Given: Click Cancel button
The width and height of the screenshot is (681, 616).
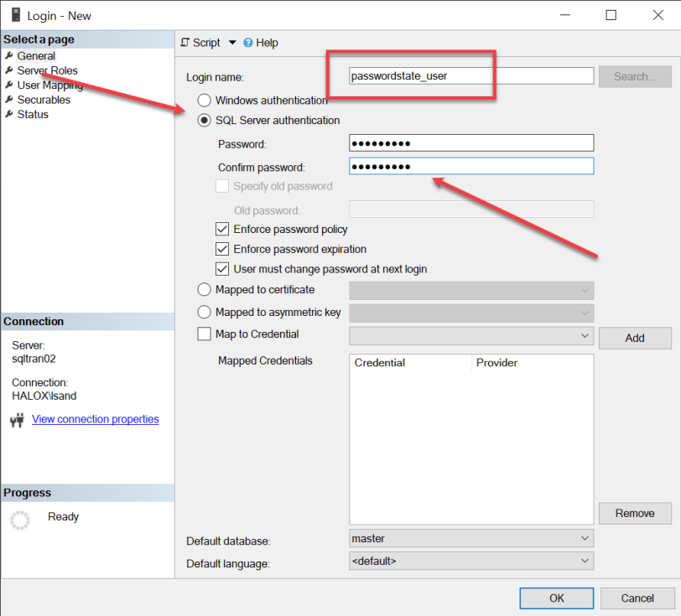Looking at the screenshot, I should coord(637,598).
